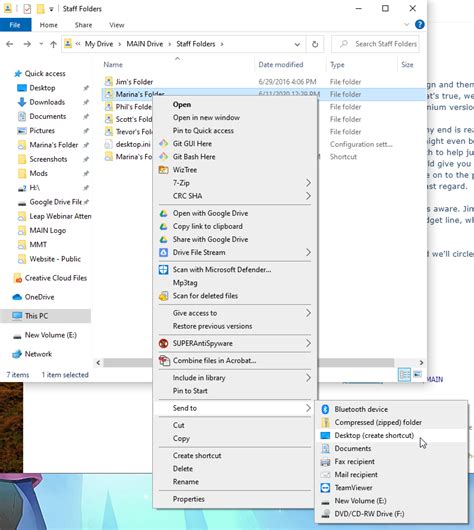474x530 pixels.
Task: Click the DVD/CD-RW Drive (F:) icon
Action: click(x=325, y=514)
